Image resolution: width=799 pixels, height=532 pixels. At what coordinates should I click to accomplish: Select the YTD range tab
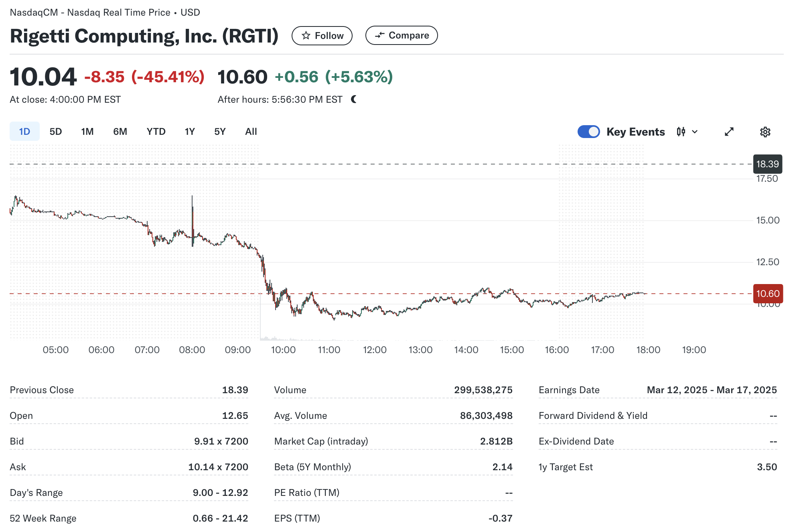(x=156, y=132)
